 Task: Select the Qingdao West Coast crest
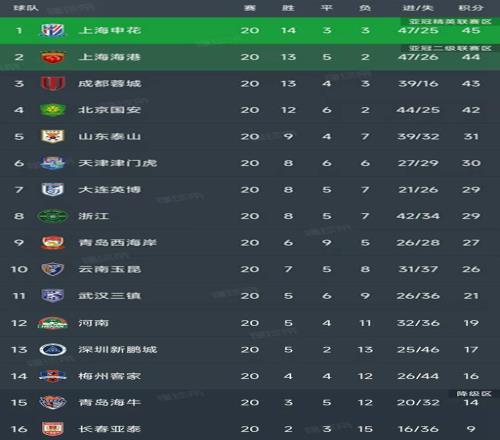coord(52,242)
